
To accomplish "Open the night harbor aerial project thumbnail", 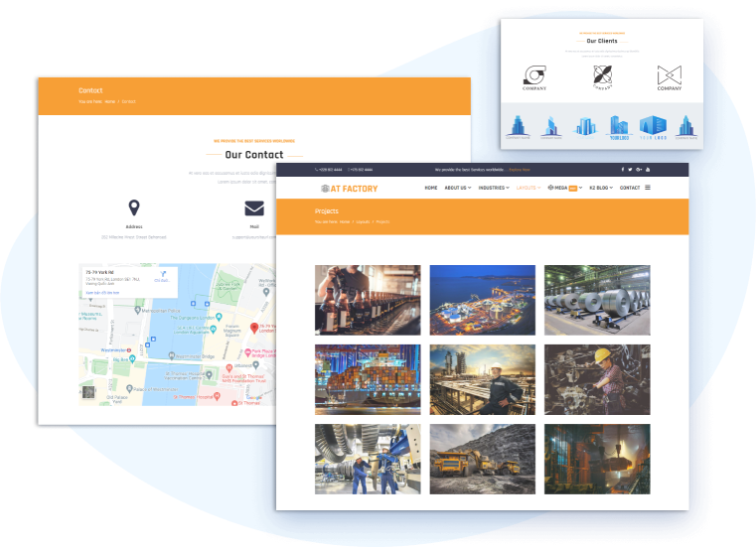I will pyautogui.click(x=482, y=300).
